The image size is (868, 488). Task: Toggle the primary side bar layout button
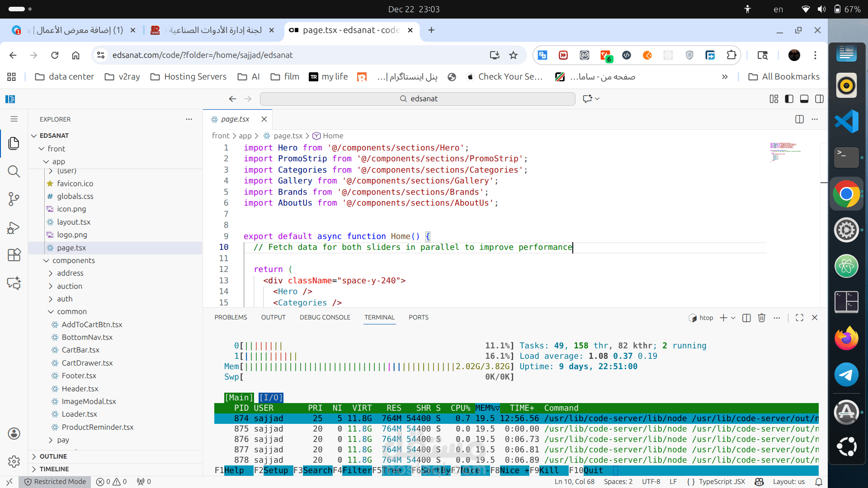coord(789,99)
